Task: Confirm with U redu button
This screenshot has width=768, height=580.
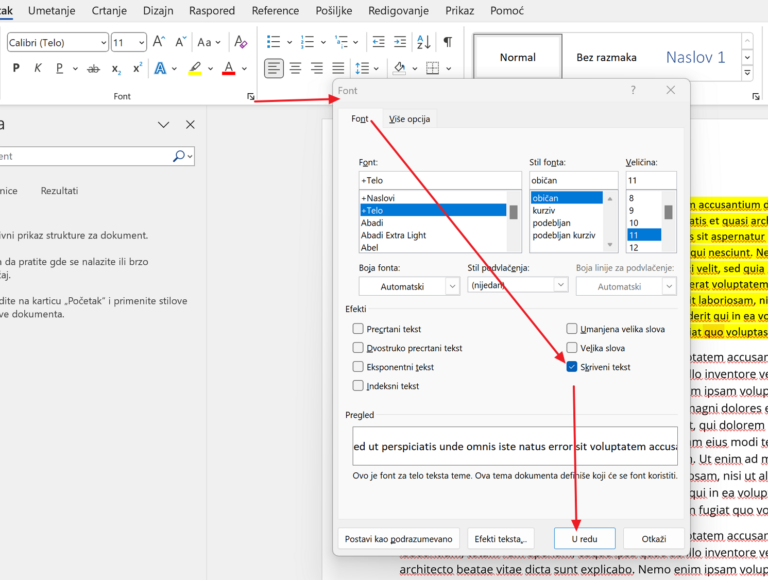Action: click(584, 538)
